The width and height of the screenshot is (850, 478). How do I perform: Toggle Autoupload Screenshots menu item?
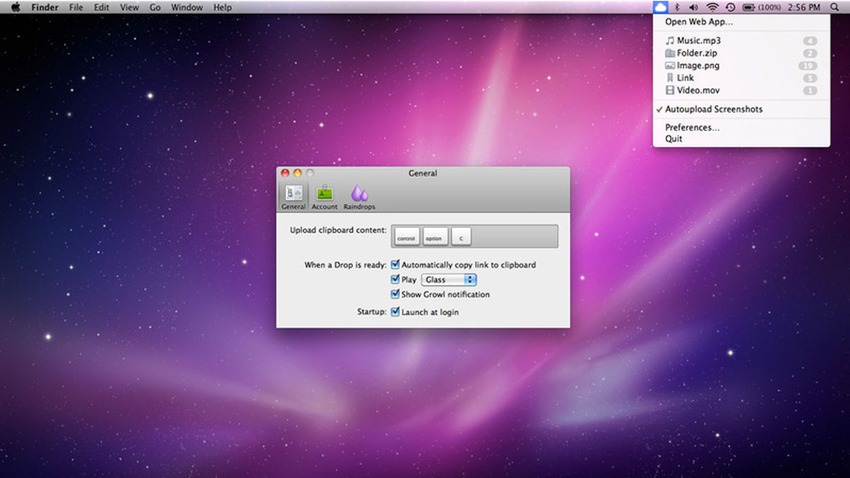[713, 109]
